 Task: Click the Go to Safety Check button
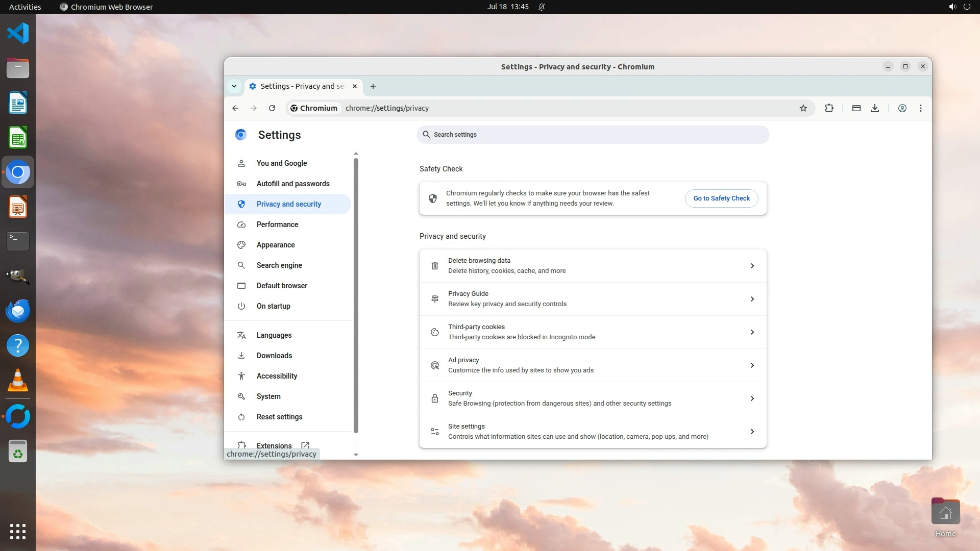coord(721,198)
